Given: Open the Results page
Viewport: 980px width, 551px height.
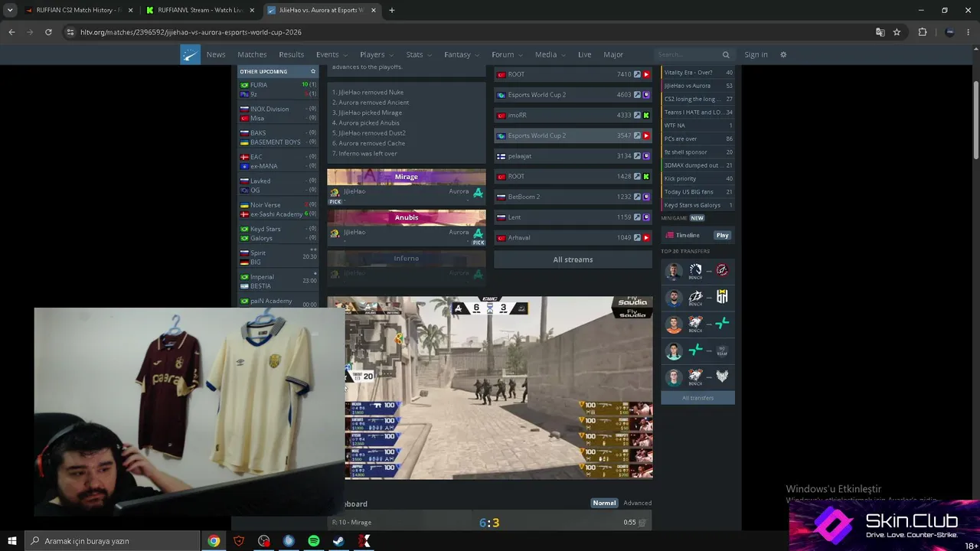Looking at the screenshot, I should point(291,55).
